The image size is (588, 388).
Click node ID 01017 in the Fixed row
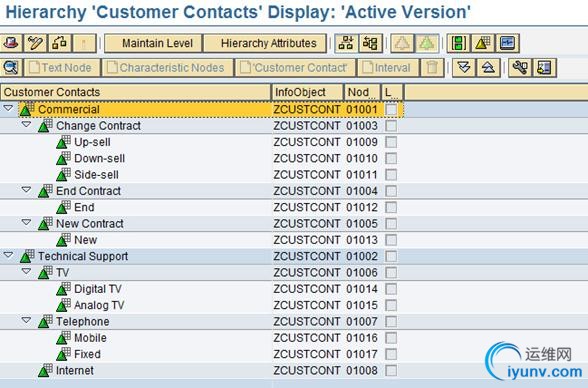click(x=362, y=354)
